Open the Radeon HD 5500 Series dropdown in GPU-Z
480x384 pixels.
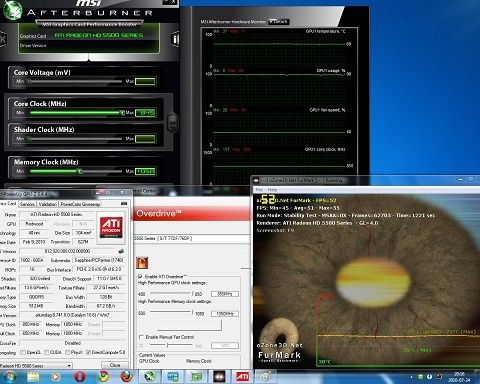pos(36,366)
